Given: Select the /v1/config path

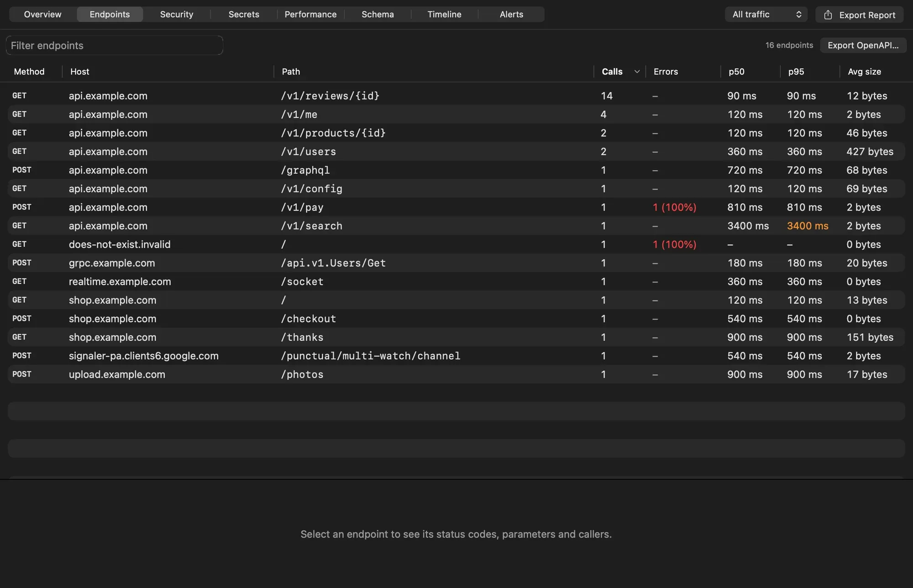Looking at the screenshot, I should click(312, 189).
